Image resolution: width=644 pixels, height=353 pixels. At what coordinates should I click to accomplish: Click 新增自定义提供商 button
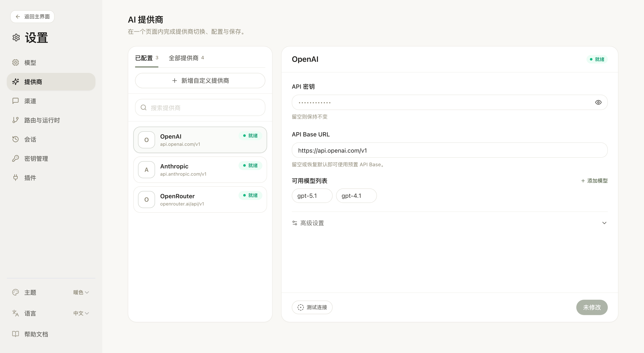point(200,81)
